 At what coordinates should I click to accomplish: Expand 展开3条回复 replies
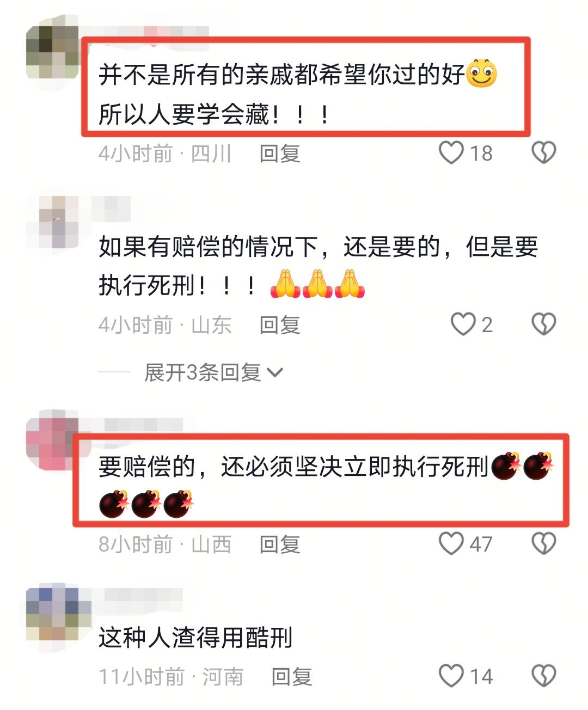(x=213, y=372)
